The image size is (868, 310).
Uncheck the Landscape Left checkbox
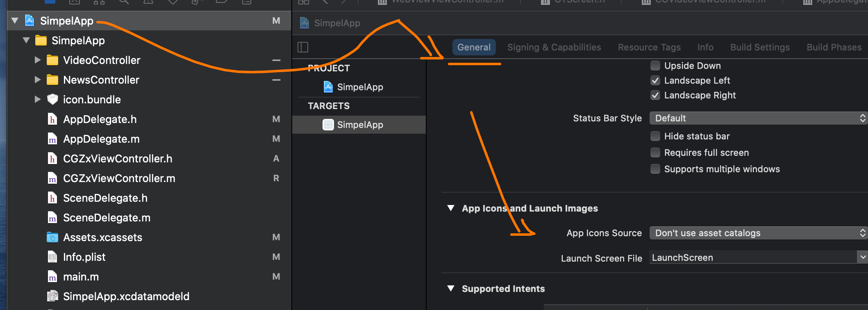pyautogui.click(x=655, y=80)
